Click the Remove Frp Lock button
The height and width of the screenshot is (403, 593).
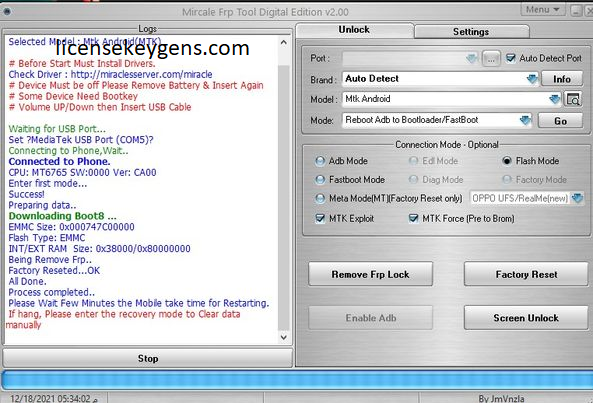(x=370, y=274)
